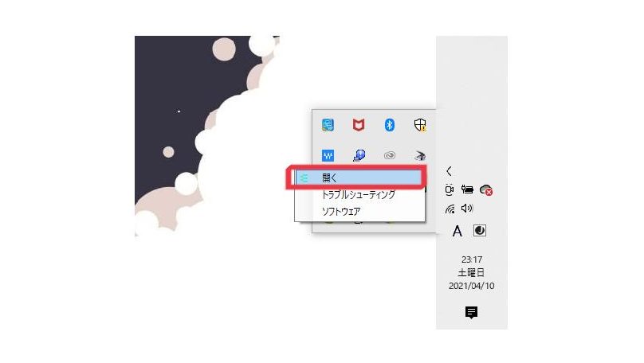Click the Bluetooth tray icon
Viewport: 644px width, 363px height.
tap(390, 125)
